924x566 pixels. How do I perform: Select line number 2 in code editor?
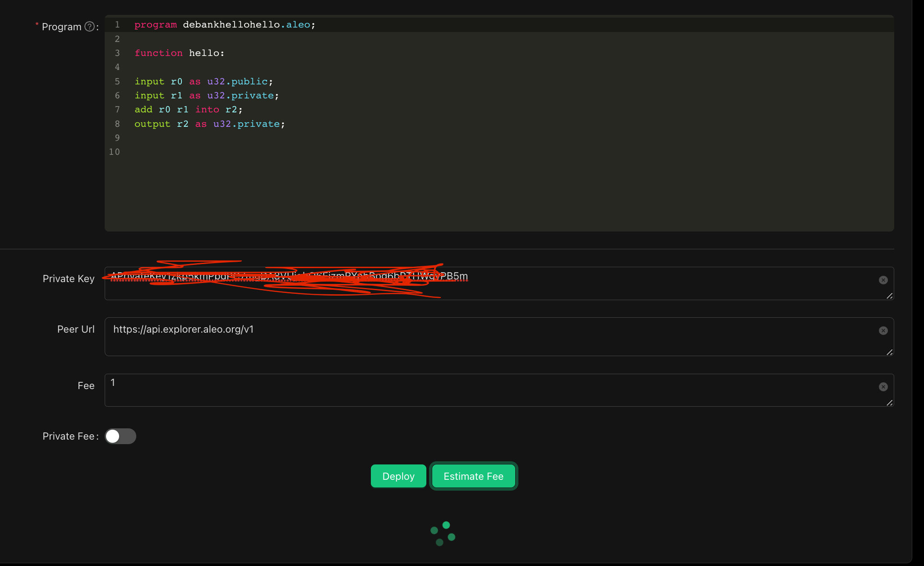[x=117, y=39]
